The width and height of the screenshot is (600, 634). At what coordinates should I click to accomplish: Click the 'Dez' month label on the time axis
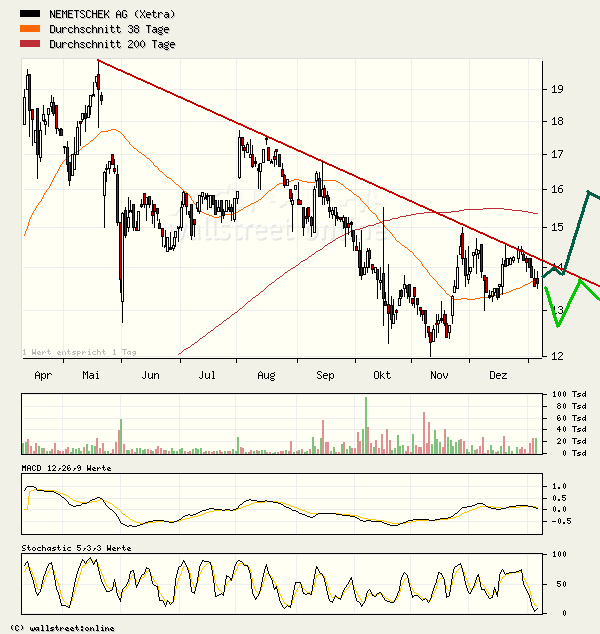498,375
